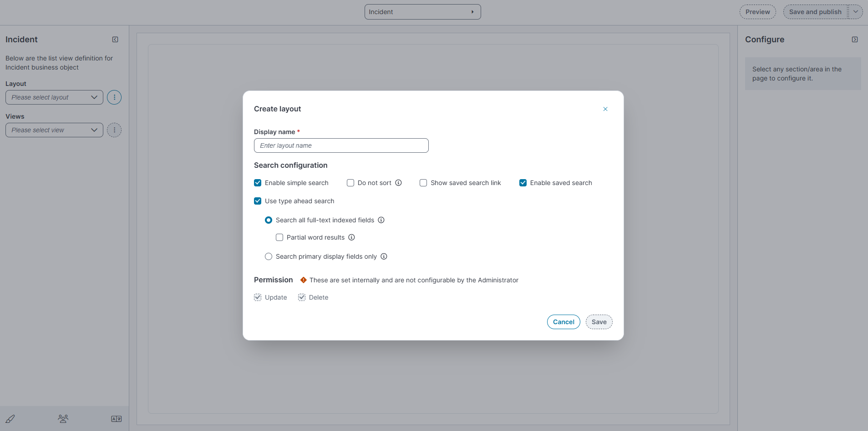Expand Save and publish options arrow
This screenshot has width=868, height=431.
[856, 12]
